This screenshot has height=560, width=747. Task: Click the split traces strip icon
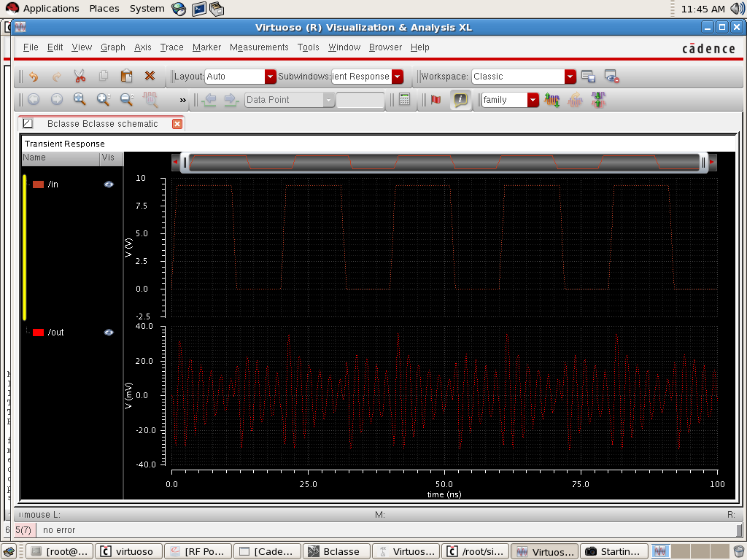(552, 100)
